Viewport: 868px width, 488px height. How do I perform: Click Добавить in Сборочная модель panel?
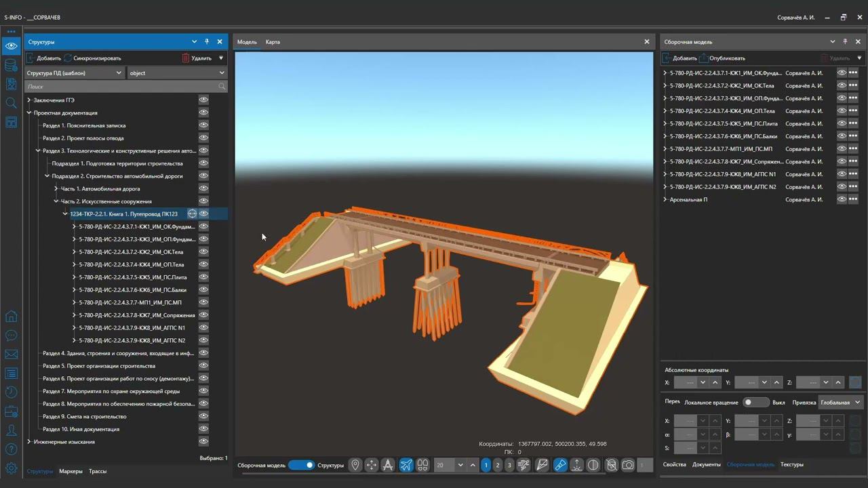coord(679,58)
